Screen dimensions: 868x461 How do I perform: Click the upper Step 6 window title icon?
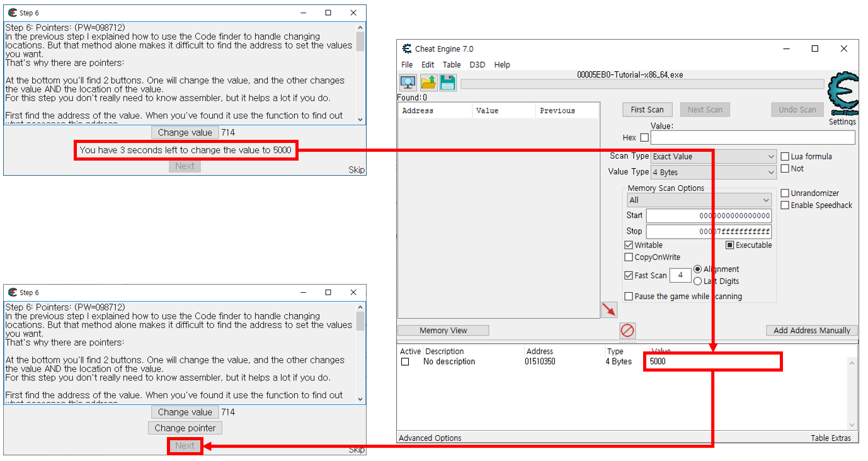click(x=12, y=13)
